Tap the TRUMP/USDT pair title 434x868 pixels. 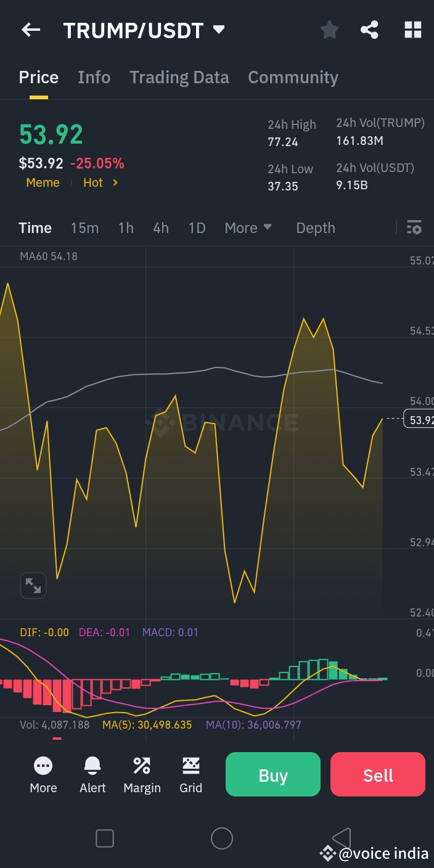[133, 30]
